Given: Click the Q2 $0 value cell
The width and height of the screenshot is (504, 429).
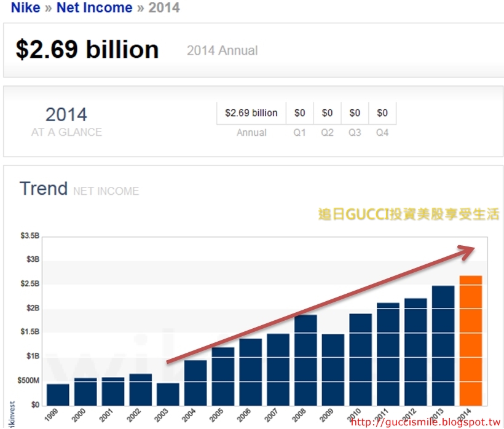Looking at the screenshot, I should [327, 113].
